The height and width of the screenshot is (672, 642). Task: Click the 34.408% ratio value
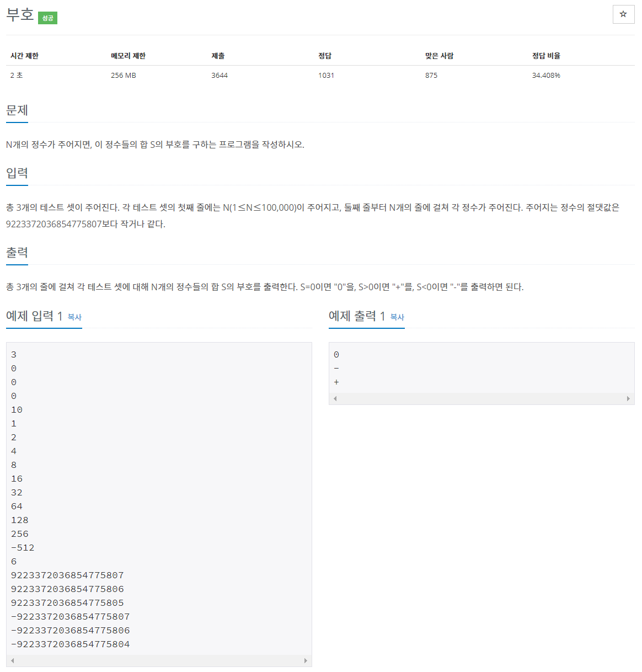tap(546, 75)
